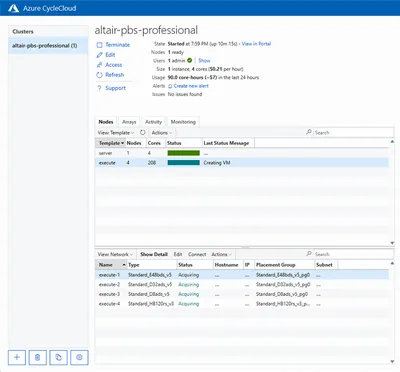The image size is (400, 372).
Task: Open the View in Portal link
Action: click(x=256, y=44)
